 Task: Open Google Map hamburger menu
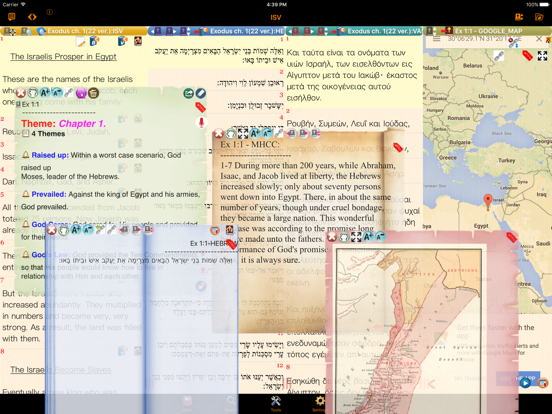pos(437,39)
